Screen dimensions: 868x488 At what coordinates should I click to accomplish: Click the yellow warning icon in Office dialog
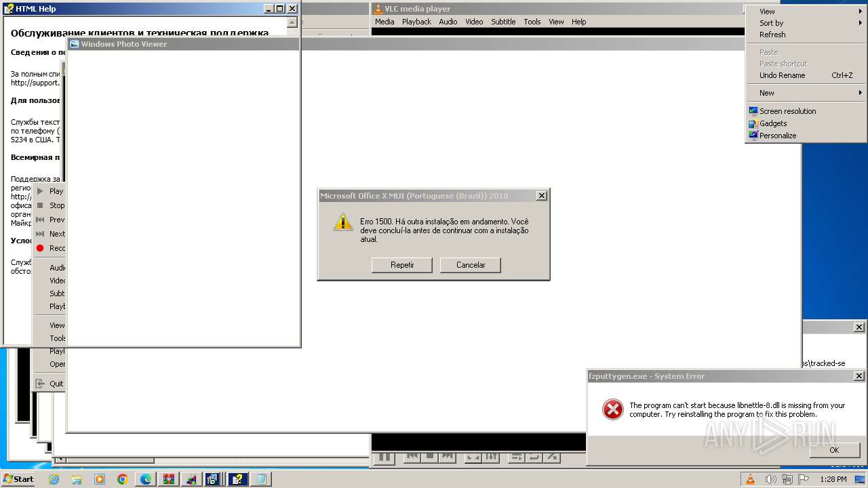343,222
